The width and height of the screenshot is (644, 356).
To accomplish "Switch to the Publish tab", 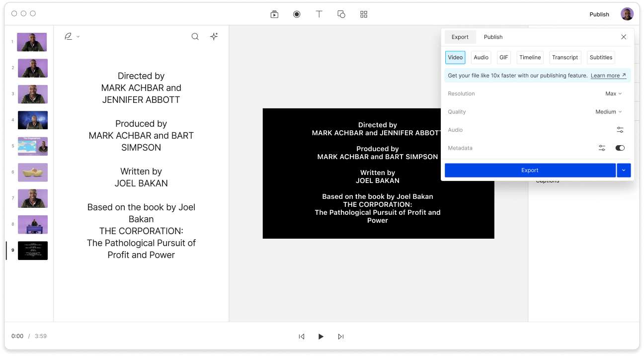I will click(493, 37).
